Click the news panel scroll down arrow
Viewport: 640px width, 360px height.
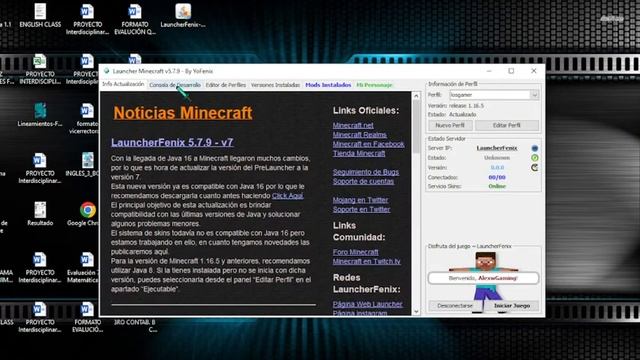[416, 312]
